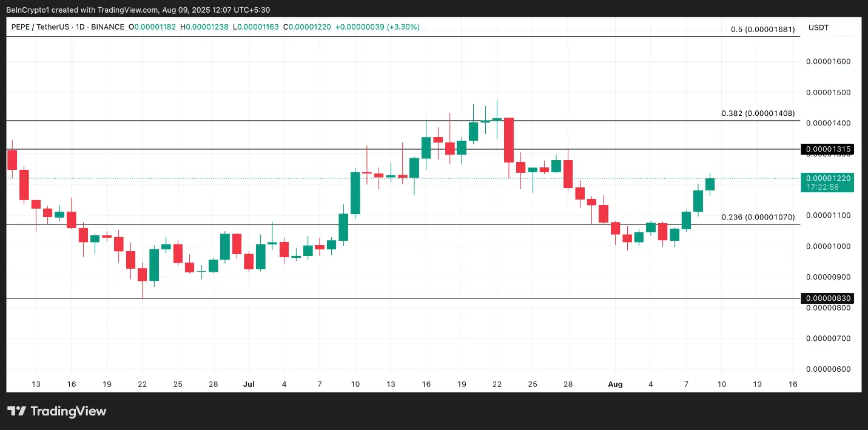Screen dimensions: 868x430
Task: Click the 0.00001500 price axis value
Action: 828,92
